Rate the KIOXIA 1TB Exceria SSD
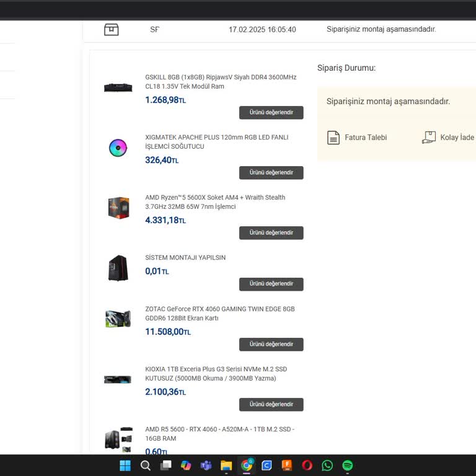Image resolution: width=476 pixels, height=476 pixels. pyautogui.click(x=271, y=405)
